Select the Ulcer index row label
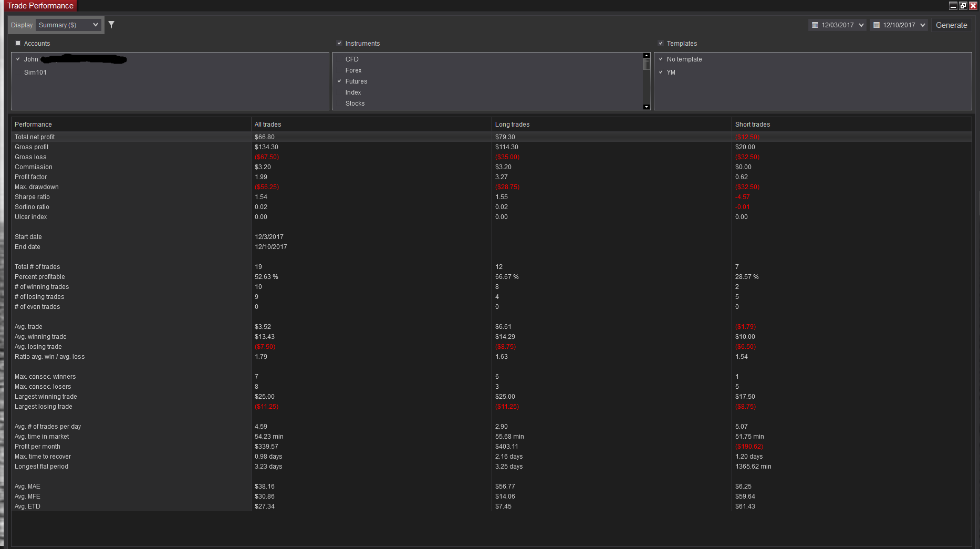Viewport: 980px width, 549px height. coord(30,217)
